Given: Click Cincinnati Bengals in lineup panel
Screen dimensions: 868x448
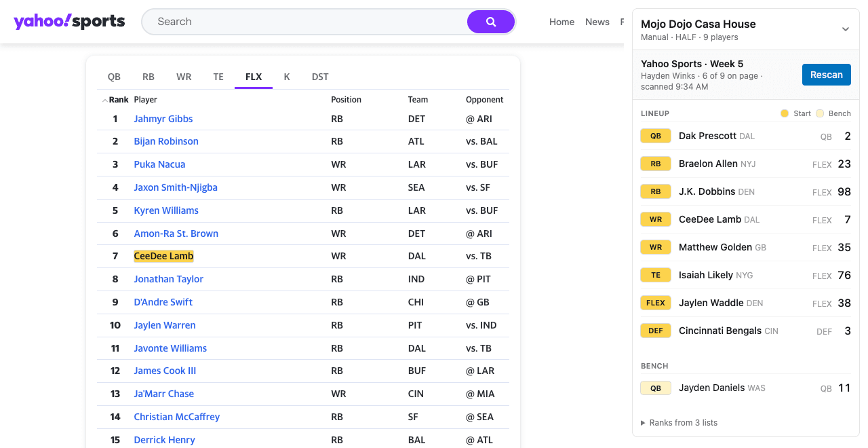Looking at the screenshot, I should point(720,331).
